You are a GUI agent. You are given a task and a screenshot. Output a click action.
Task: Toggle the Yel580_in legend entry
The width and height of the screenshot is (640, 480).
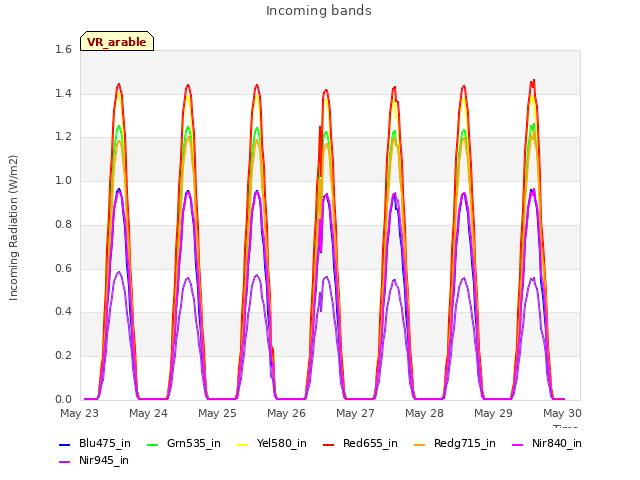tap(272, 444)
